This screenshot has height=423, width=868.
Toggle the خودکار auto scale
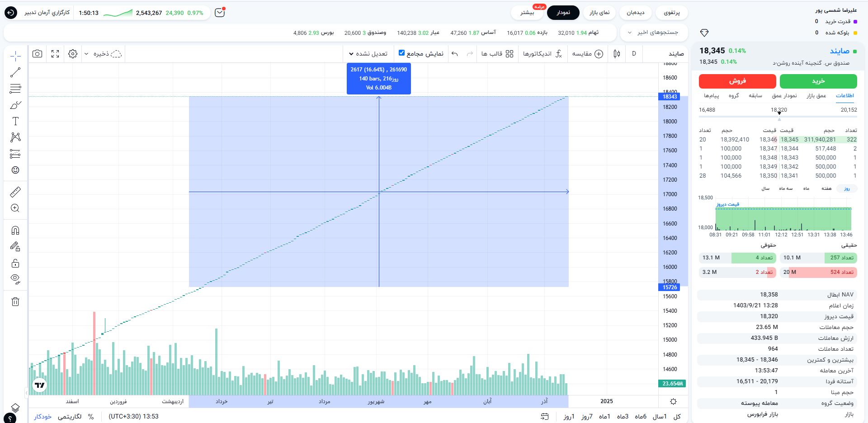[x=43, y=416]
